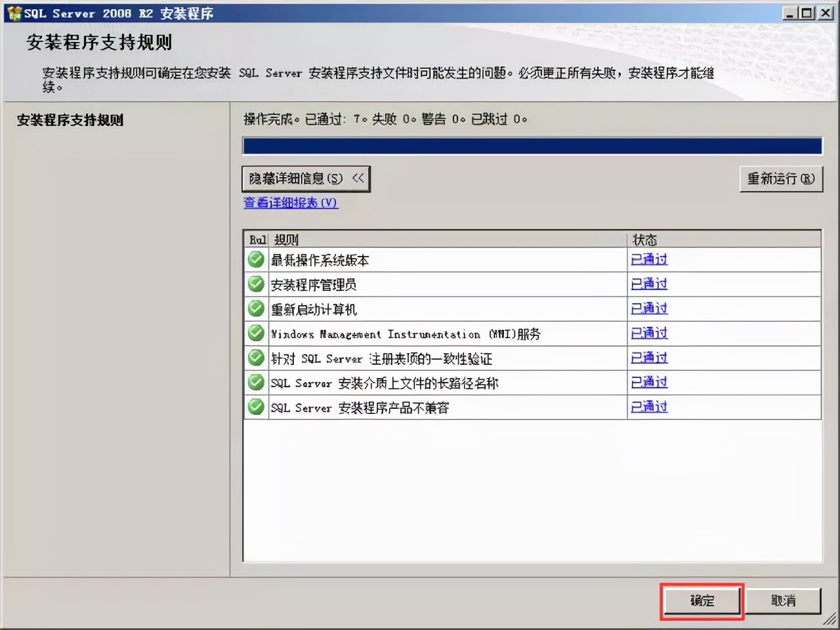Click the completed progress bar
Screen dimensions: 840x630
pyautogui.click(x=532, y=146)
